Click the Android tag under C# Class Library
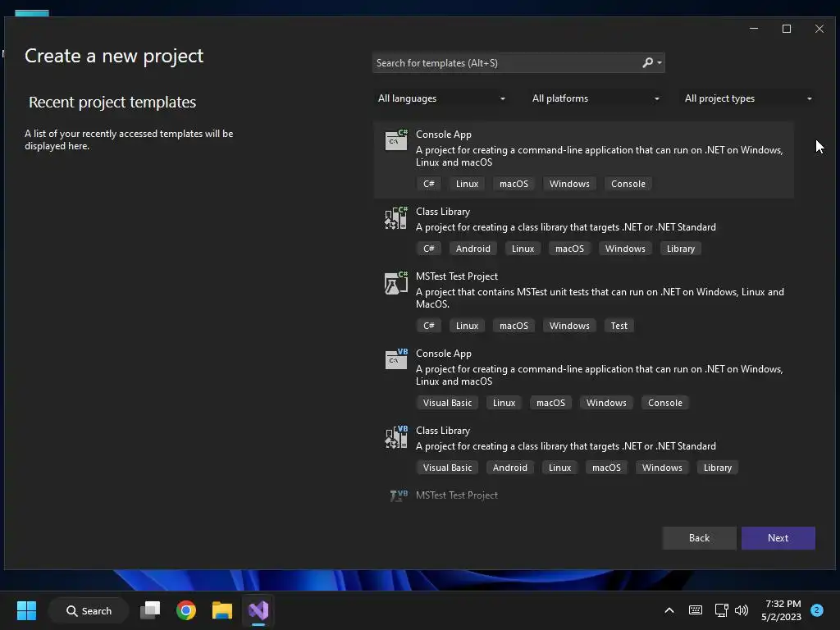The image size is (840, 630). tap(473, 249)
